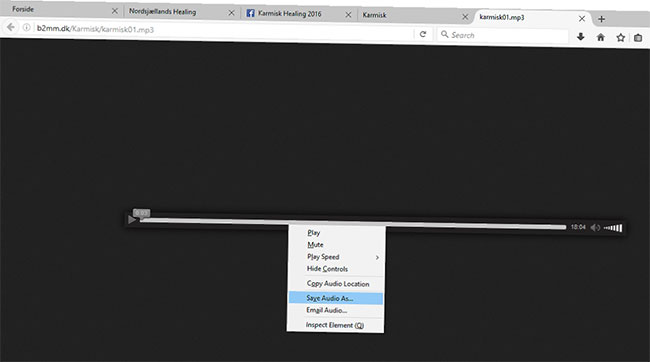Bookmark this page with the star icon
The image size is (650, 362).
click(621, 38)
